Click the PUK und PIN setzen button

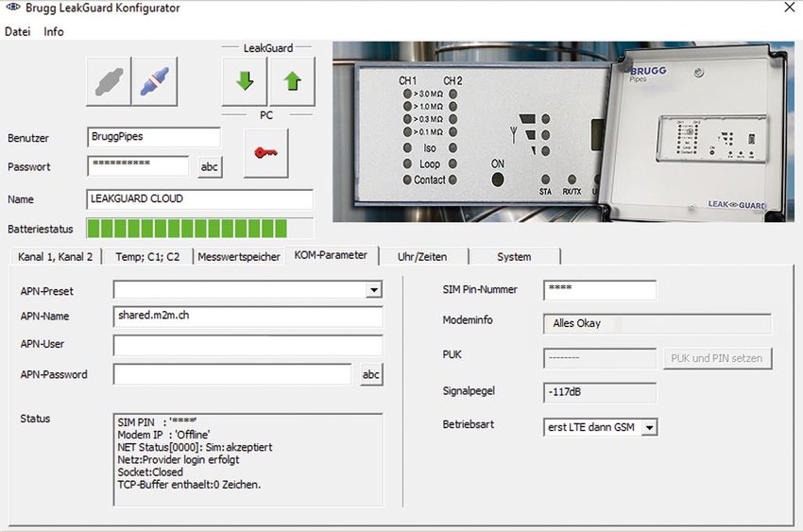tap(717, 358)
